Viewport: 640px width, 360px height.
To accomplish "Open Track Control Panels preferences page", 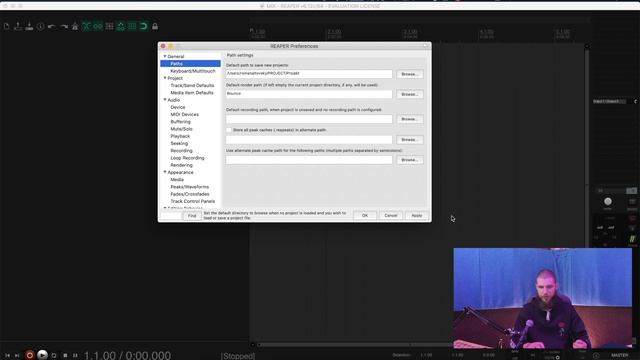I will pyautogui.click(x=193, y=201).
